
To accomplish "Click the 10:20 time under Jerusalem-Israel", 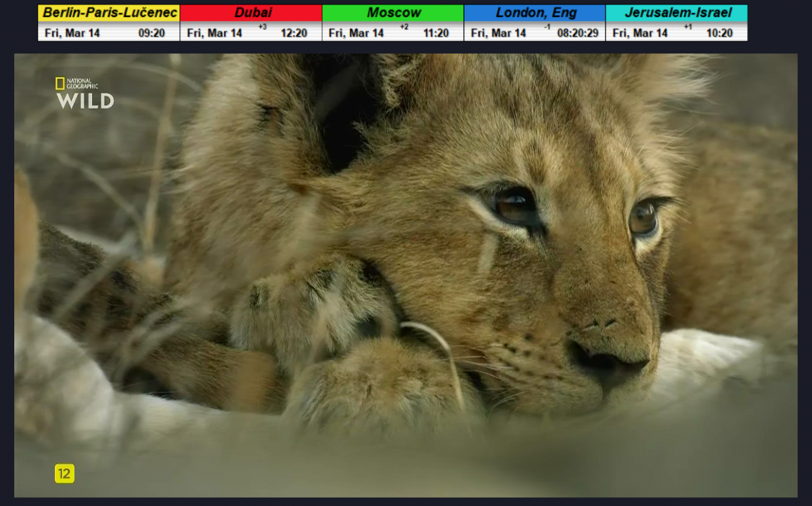I will [719, 33].
